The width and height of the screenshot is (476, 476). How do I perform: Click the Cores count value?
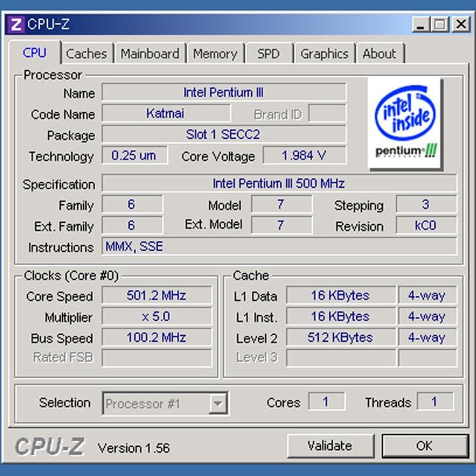(x=327, y=401)
